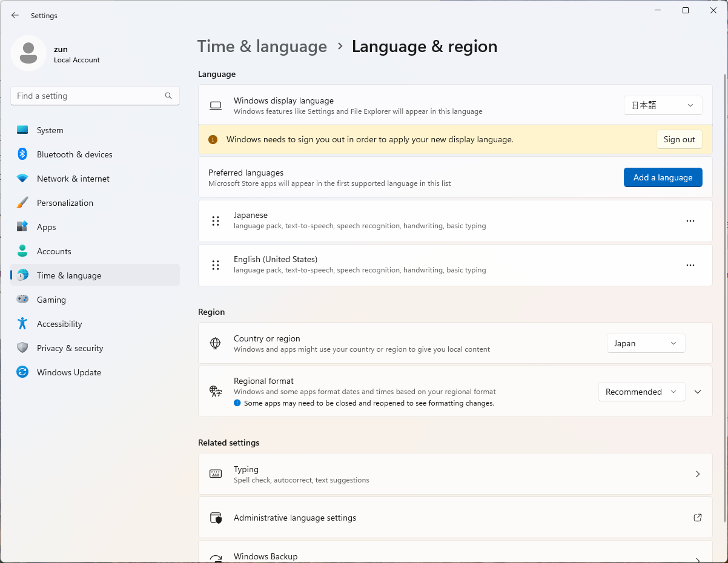The image size is (728, 563).
Task: Click the Personalization paintbrush icon
Action: [x=22, y=203]
